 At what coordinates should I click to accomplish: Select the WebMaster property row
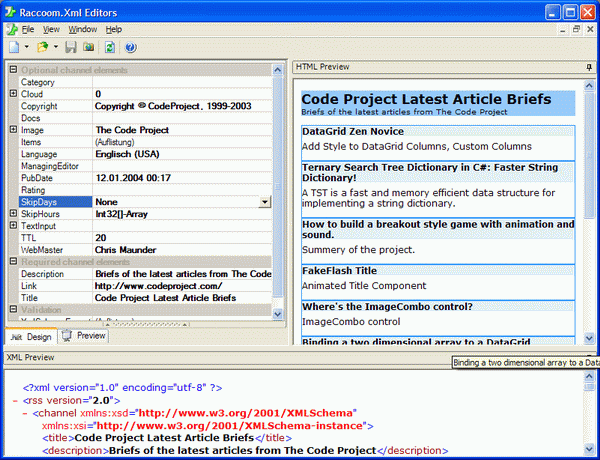tap(145, 250)
